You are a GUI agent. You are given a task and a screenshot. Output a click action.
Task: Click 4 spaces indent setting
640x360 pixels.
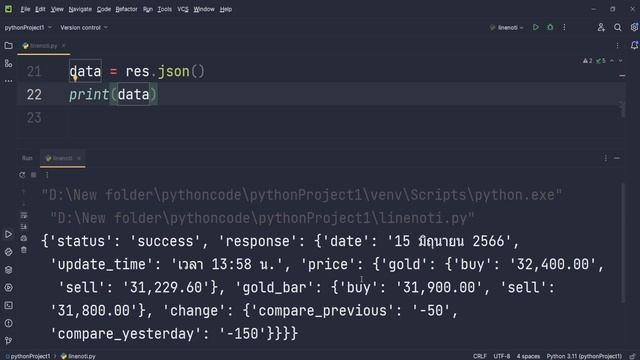pyautogui.click(x=528, y=356)
